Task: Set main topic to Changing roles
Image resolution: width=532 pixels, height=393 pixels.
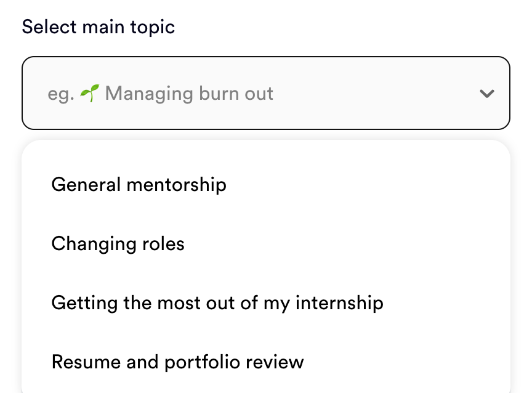Action: (x=118, y=243)
